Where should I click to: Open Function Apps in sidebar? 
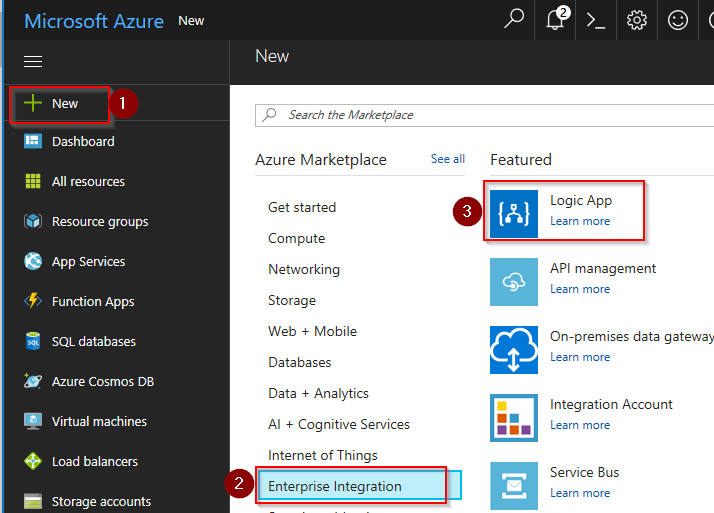pyautogui.click(x=93, y=301)
